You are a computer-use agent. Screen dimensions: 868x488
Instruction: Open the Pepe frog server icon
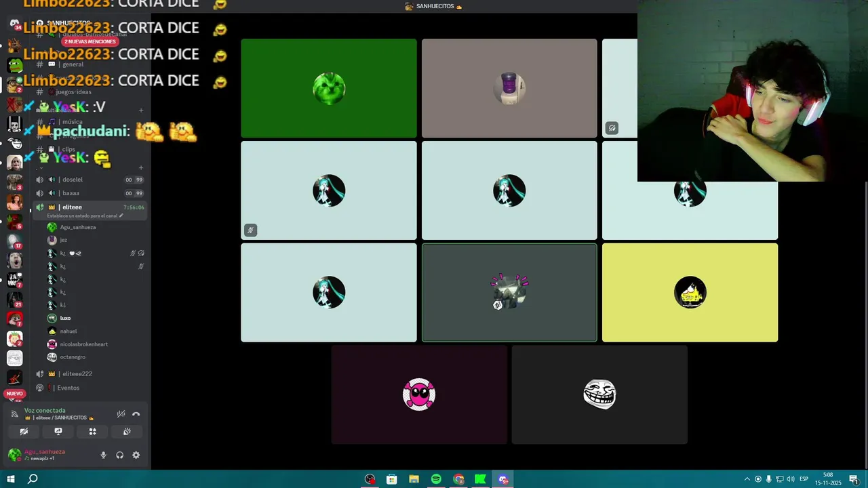click(x=14, y=65)
